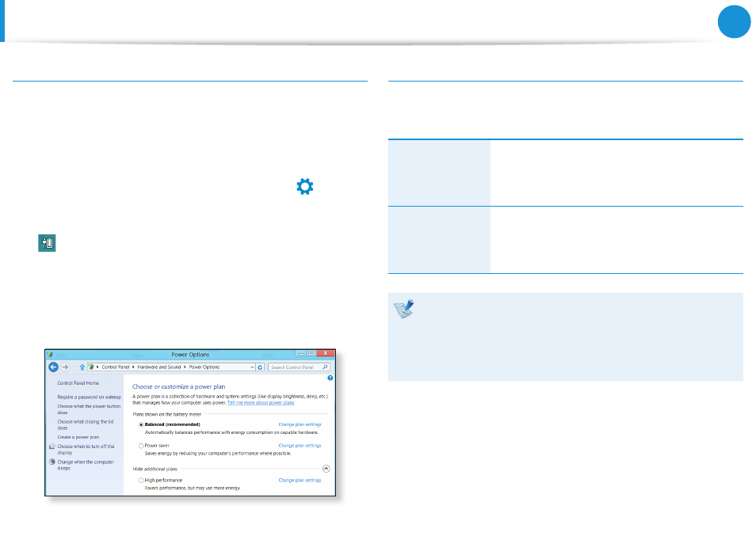Click the Settings gear icon

305,187
